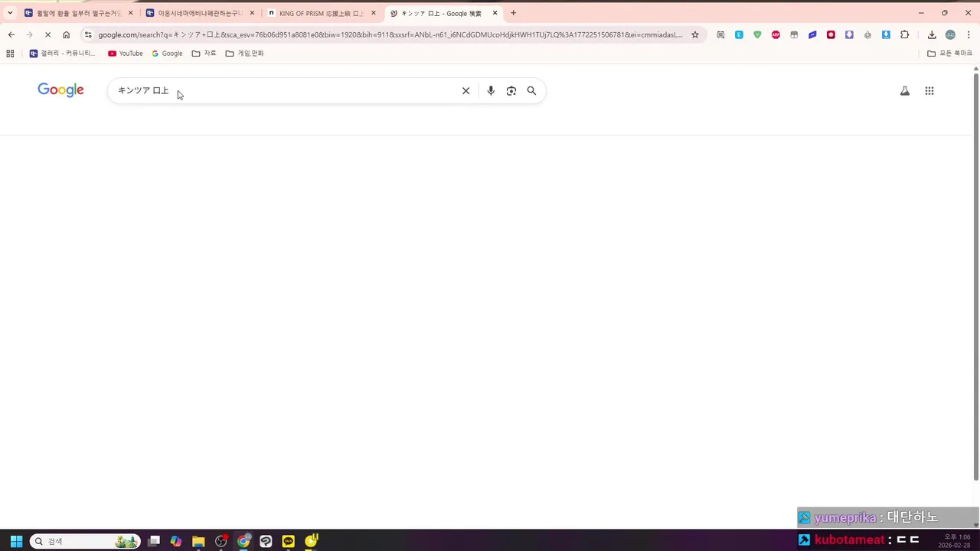This screenshot has width=980, height=551.
Task: Open Search Labs flask icon
Action: coord(905,90)
